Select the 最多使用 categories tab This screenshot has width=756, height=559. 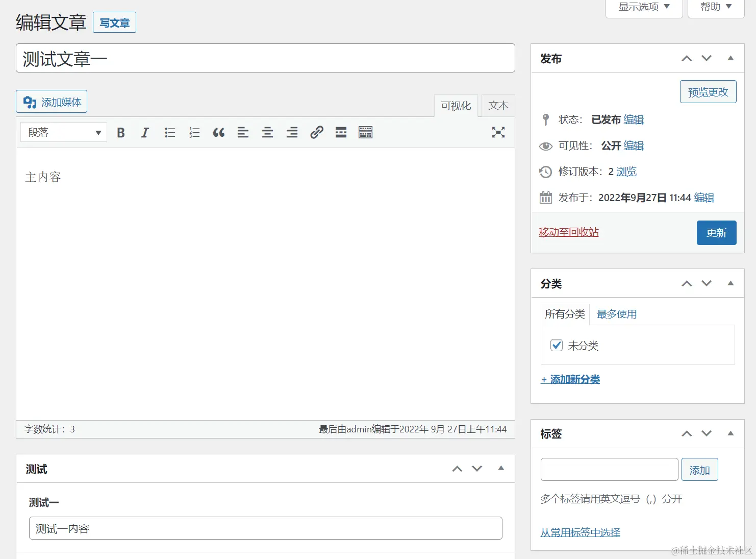click(x=617, y=314)
